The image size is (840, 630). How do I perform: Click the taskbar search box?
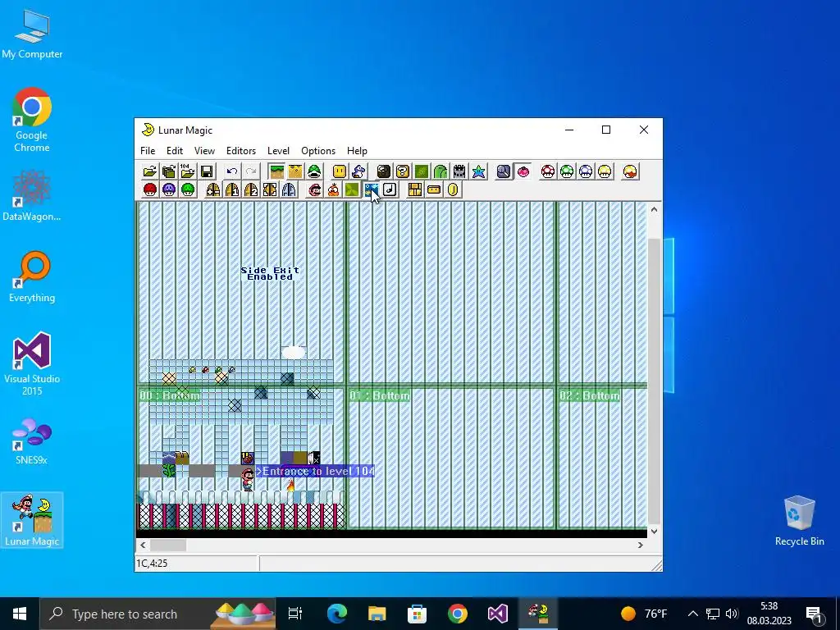157,614
